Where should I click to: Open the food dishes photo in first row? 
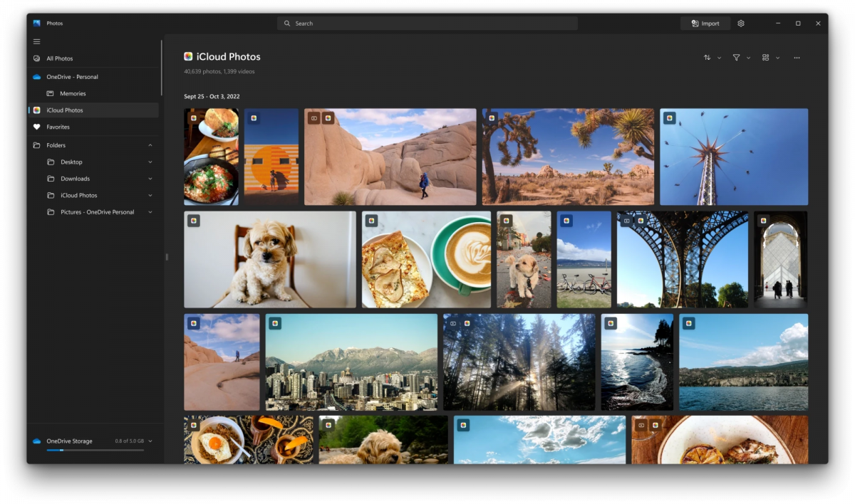point(211,157)
